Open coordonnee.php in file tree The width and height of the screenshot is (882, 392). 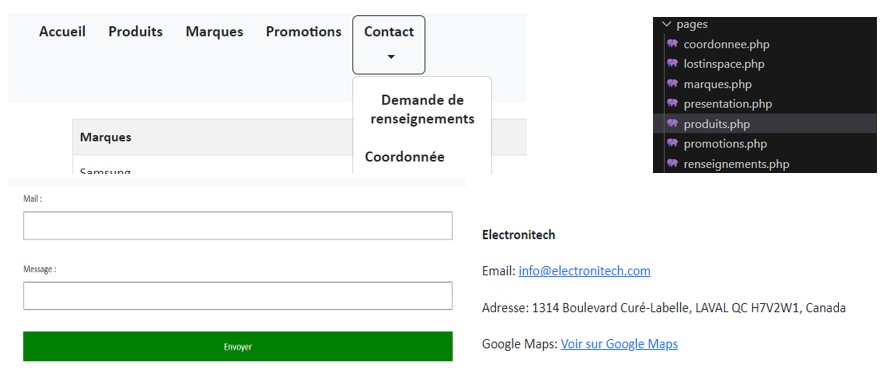coord(726,44)
